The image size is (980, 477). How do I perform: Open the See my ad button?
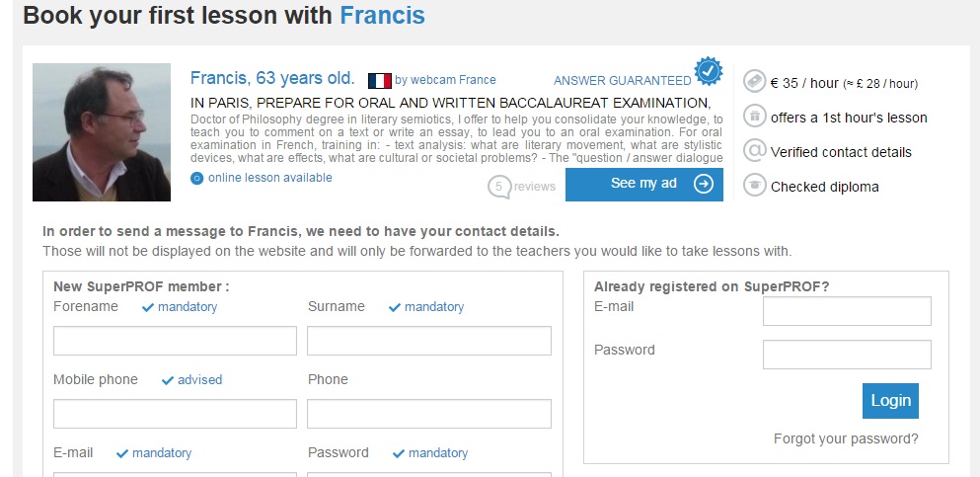coord(643,184)
